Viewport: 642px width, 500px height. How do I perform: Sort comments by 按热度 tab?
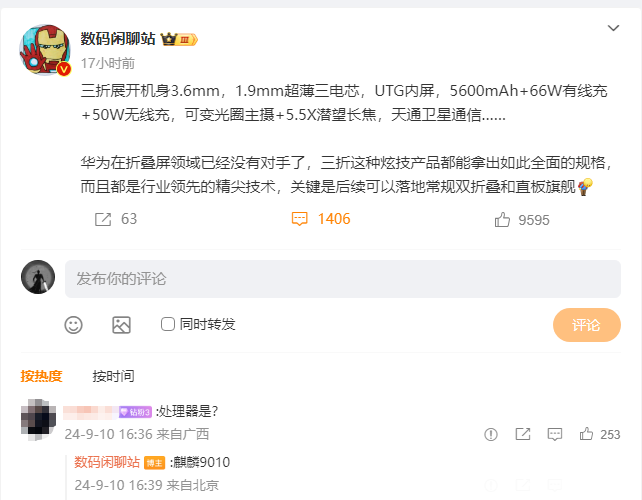[41, 376]
